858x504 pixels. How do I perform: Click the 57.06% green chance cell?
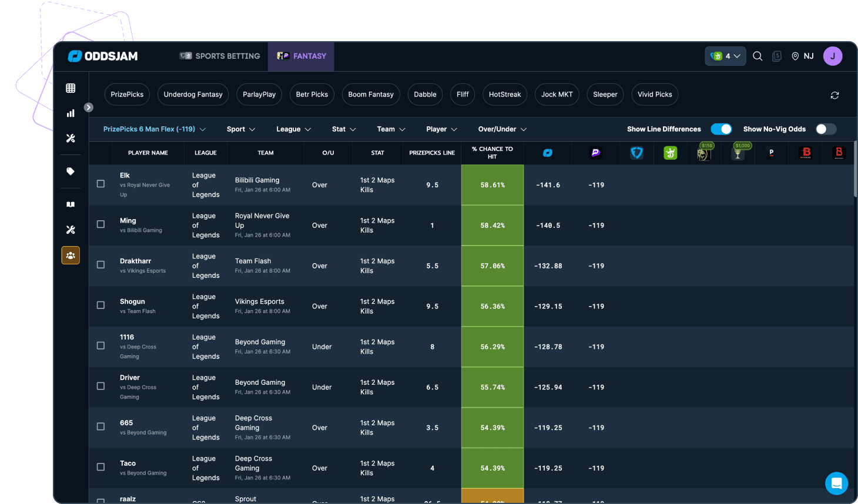(x=492, y=266)
